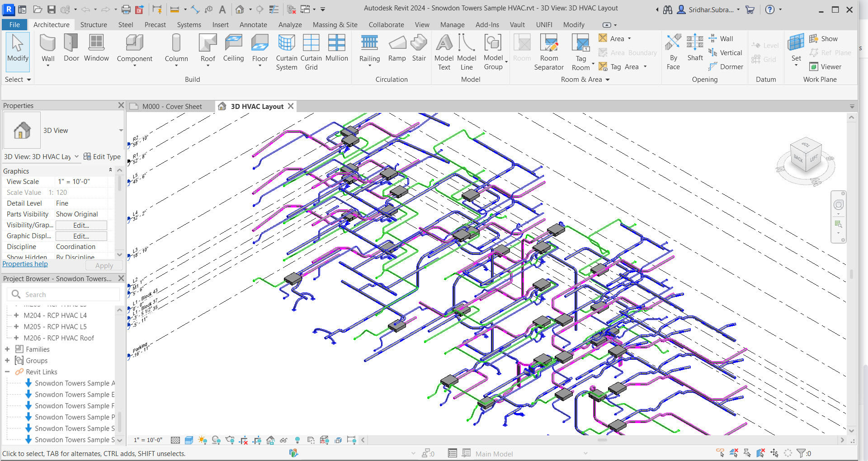The width and height of the screenshot is (868, 461).
Task: Click the Thin Lines icon in quick access toolbar
Action: pyautogui.click(x=274, y=9)
